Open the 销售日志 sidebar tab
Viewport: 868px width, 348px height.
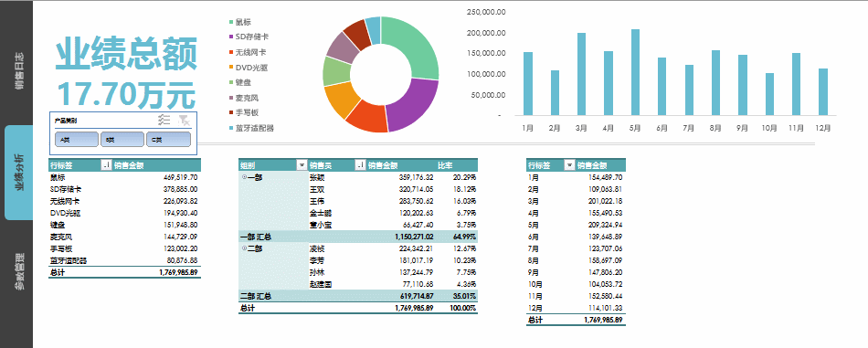[x=19, y=70]
